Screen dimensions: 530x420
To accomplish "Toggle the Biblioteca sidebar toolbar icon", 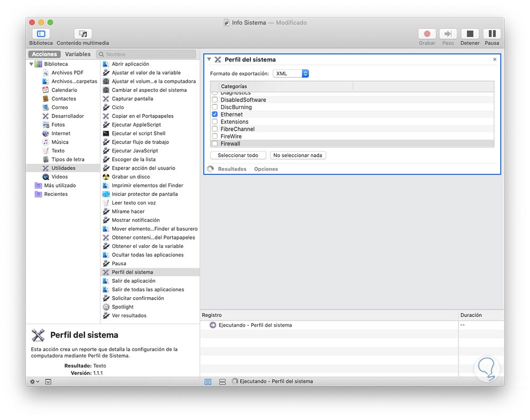I will tap(41, 33).
